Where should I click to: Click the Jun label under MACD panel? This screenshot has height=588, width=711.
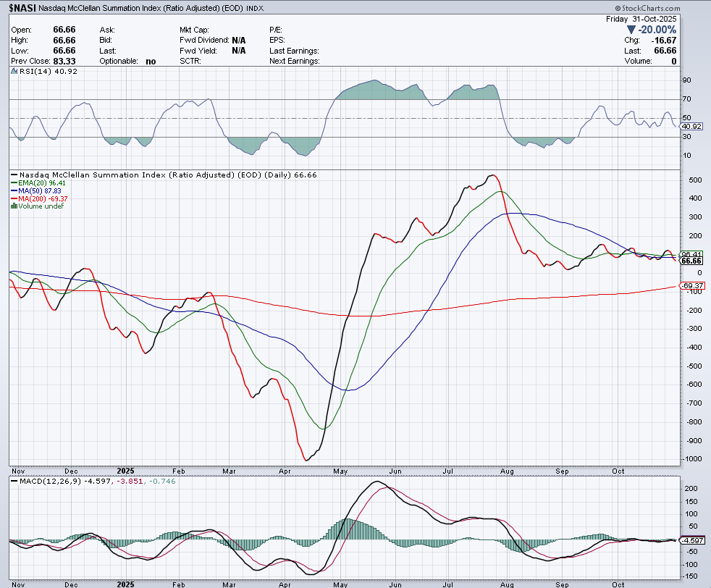395,584
